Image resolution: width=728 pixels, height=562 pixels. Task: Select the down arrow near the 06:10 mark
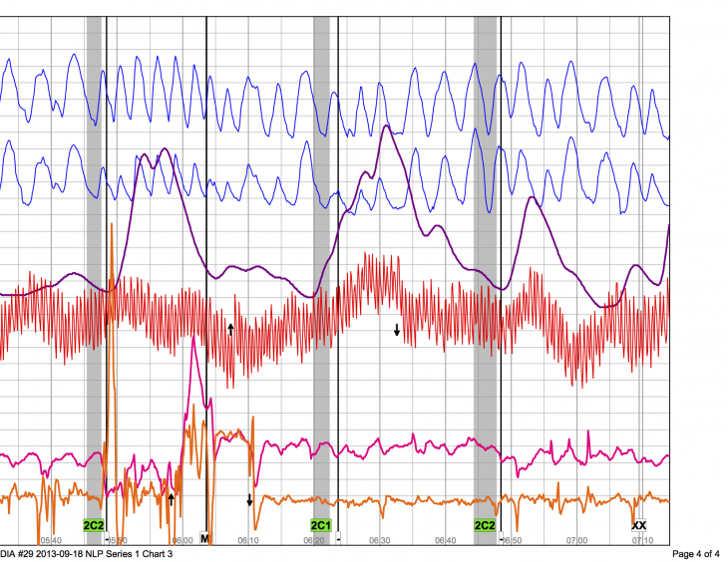[249, 499]
